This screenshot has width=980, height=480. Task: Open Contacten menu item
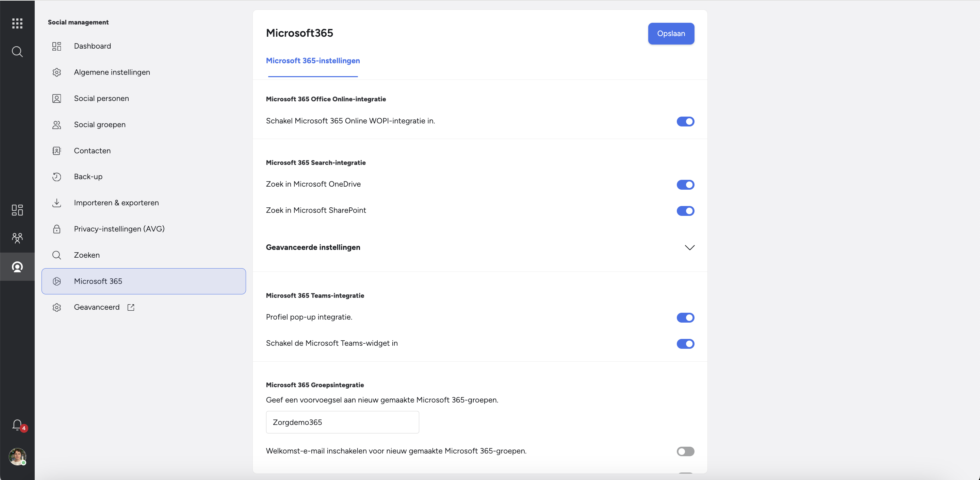[143, 151]
